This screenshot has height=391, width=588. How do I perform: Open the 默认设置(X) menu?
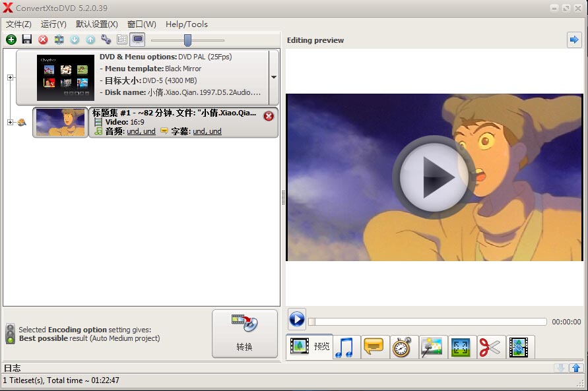point(97,24)
